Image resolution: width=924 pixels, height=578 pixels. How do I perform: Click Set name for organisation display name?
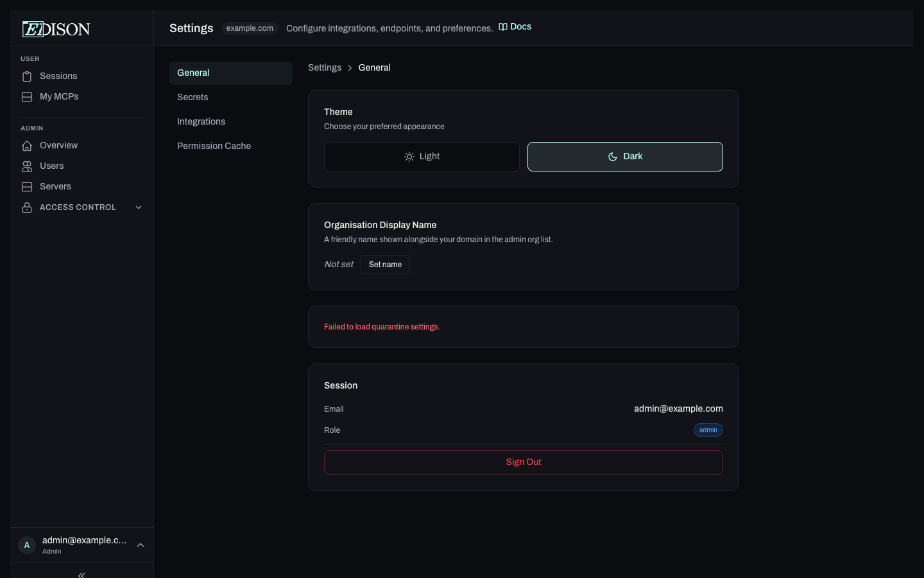(385, 264)
